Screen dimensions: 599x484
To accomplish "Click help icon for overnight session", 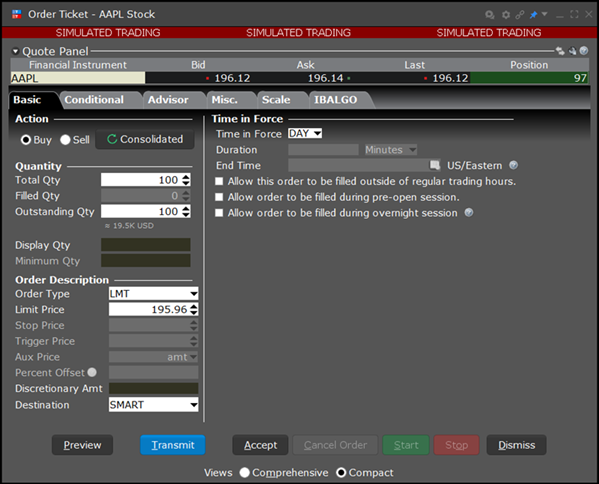I will point(469,212).
